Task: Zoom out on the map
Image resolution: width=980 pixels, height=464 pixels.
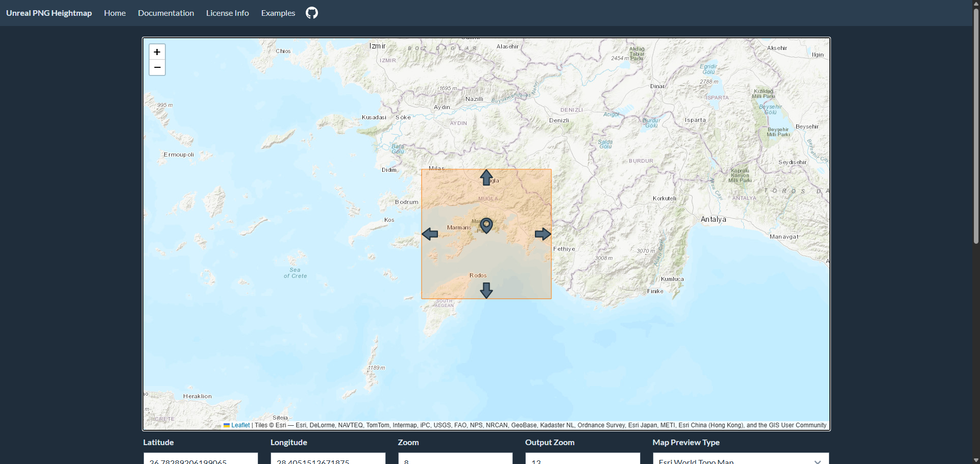Action: click(x=157, y=67)
